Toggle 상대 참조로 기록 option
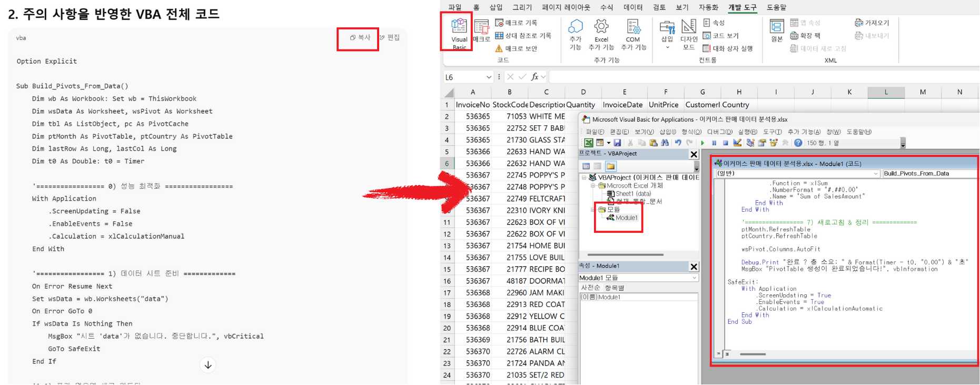Viewport: 980px width, 385px height. [523, 35]
